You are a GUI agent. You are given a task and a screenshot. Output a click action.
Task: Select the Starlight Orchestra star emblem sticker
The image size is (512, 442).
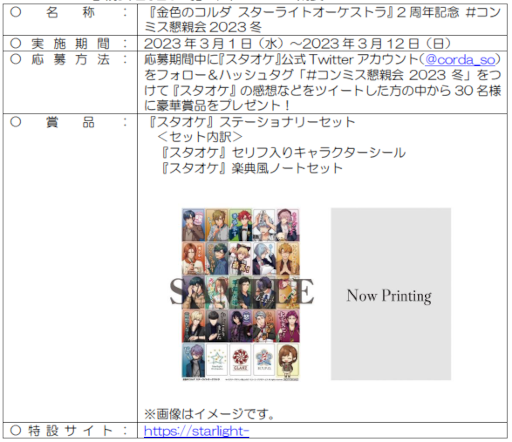[217, 361]
